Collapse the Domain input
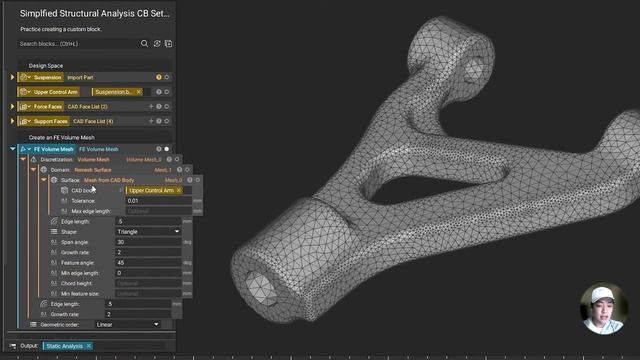Viewport: 640px width, 360px height. pyautogui.click(x=33, y=169)
